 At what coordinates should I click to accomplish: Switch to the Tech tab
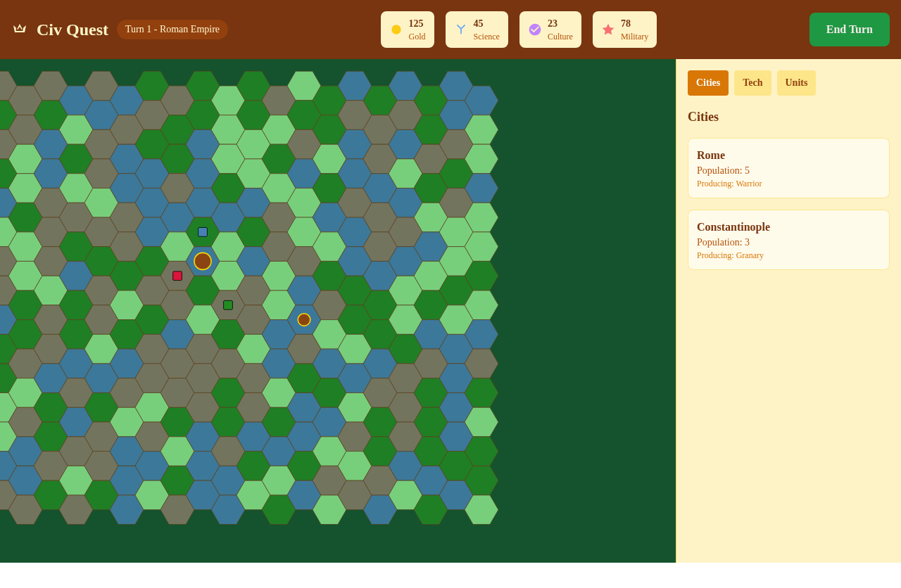pyautogui.click(x=752, y=82)
